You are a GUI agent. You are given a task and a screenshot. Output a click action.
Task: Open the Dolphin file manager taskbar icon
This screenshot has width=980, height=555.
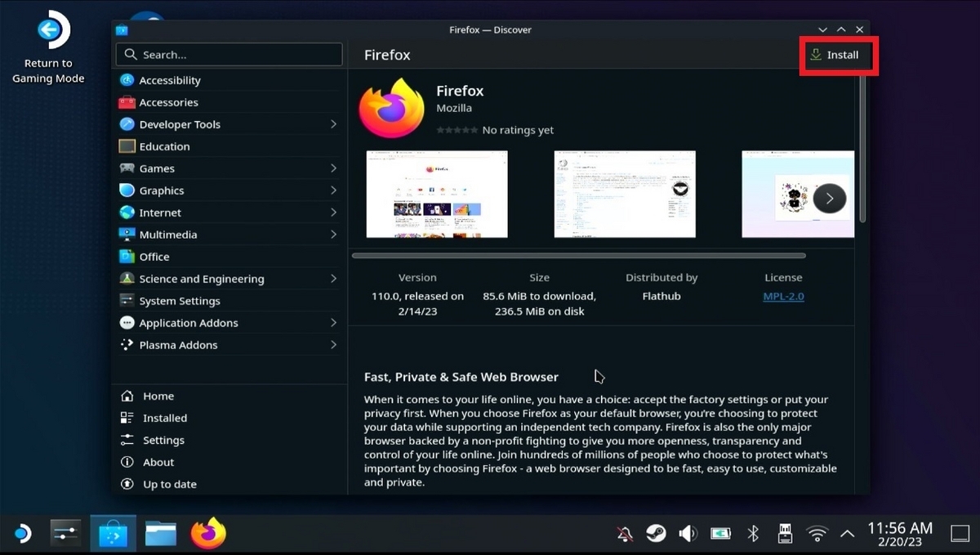coord(161,534)
